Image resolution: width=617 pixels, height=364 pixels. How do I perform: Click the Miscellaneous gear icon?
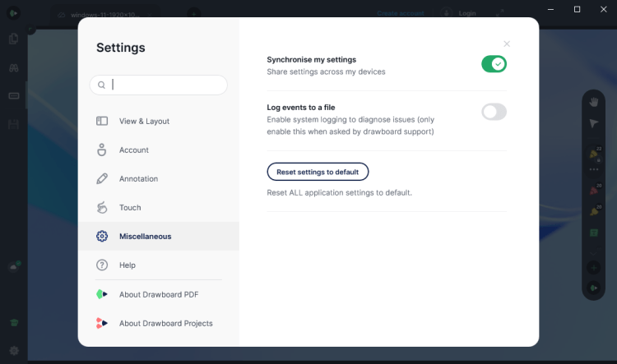coord(102,236)
